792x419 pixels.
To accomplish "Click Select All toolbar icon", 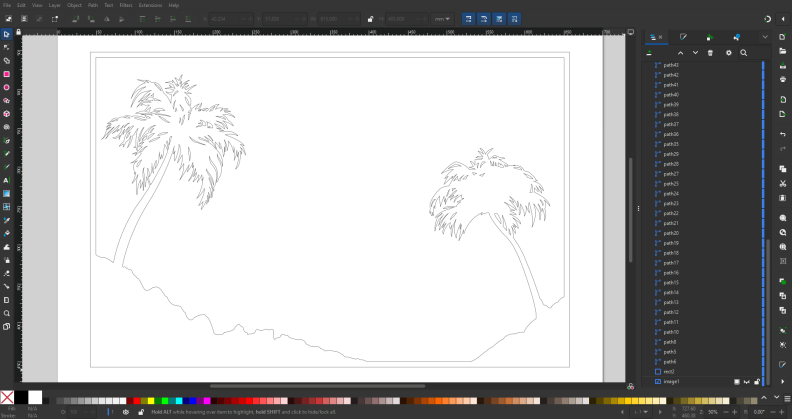I will (x=9, y=19).
